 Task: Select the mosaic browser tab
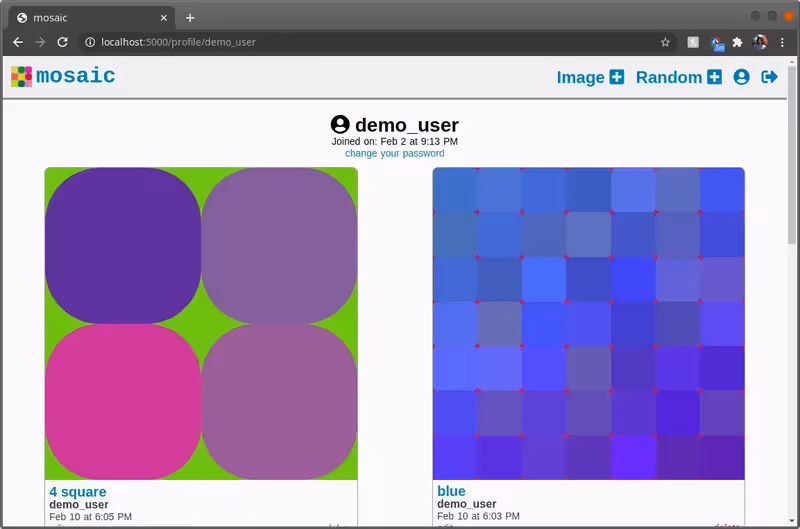coord(90,17)
